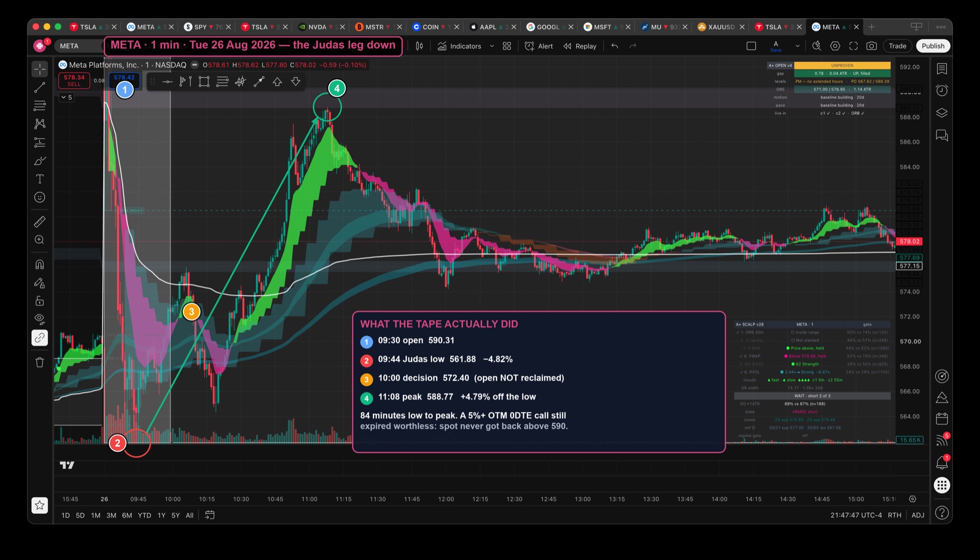Open the Fibonacci and Gann tools group
This screenshot has width=980, height=560.
tap(40, 106)
